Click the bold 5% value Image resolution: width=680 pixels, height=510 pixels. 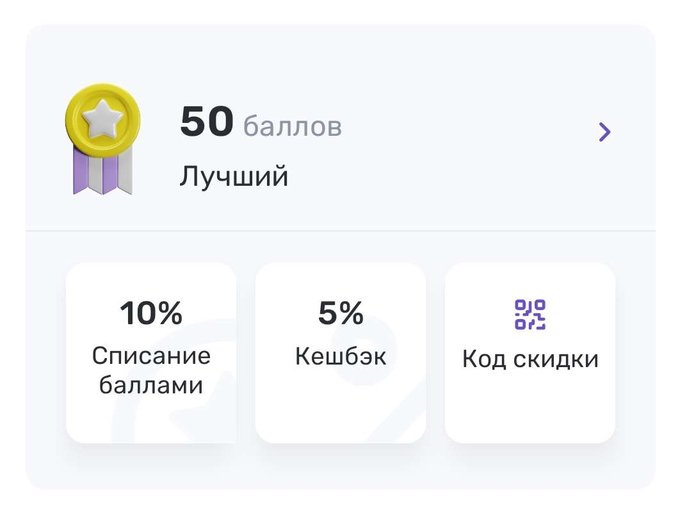340,313
